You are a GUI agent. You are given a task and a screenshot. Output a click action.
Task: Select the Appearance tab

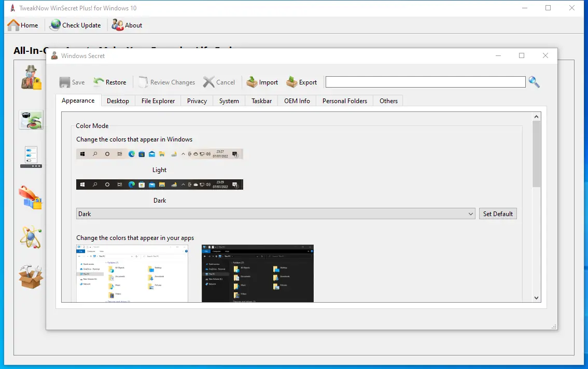click(x=78, y=101)
